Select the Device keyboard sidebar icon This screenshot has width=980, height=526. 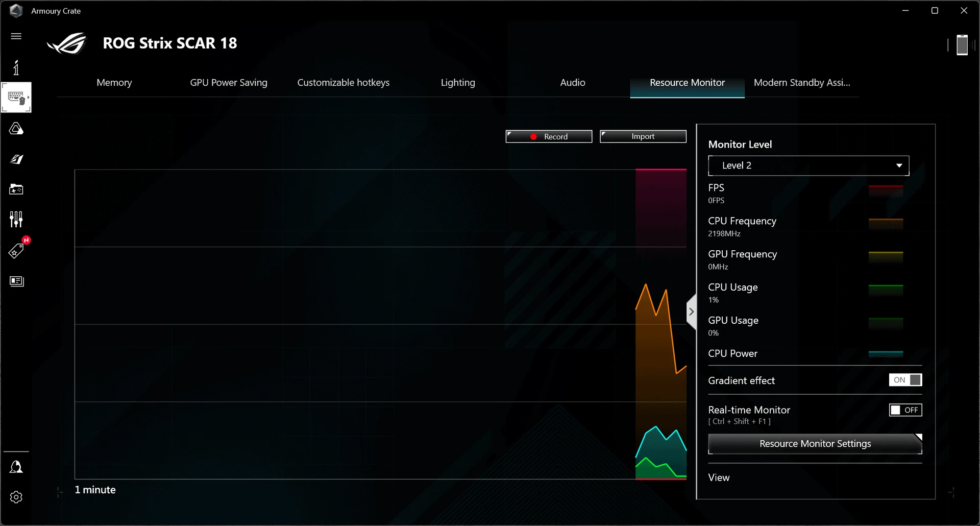16,98
